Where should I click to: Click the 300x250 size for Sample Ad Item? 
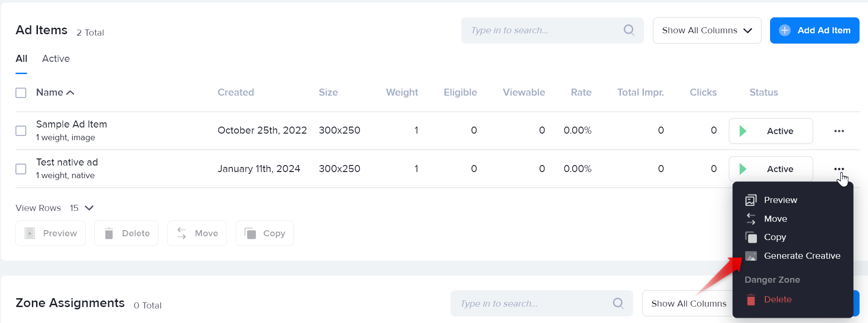pyautogui.click(x=339, y=130)
